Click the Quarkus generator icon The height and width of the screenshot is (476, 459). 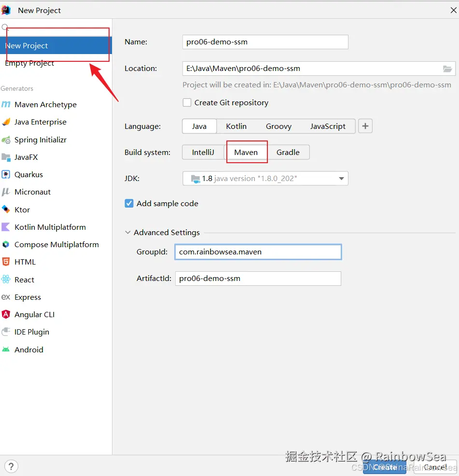click(6, 175)
